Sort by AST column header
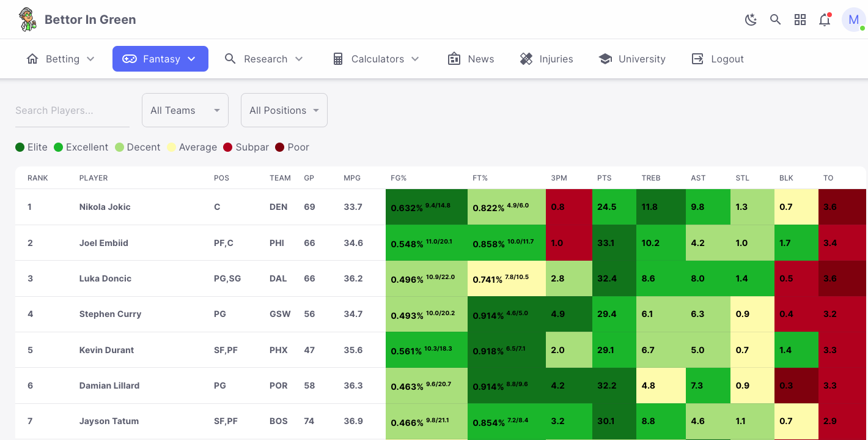Screen dimensions: 868x440 [x=698, y=178]
